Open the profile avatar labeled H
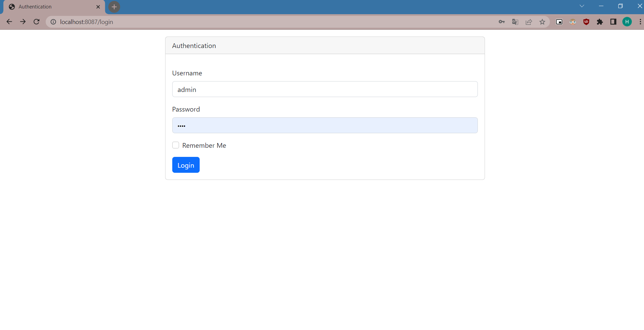The width and height of the screenshot is (644, 330). click(627, 22)
